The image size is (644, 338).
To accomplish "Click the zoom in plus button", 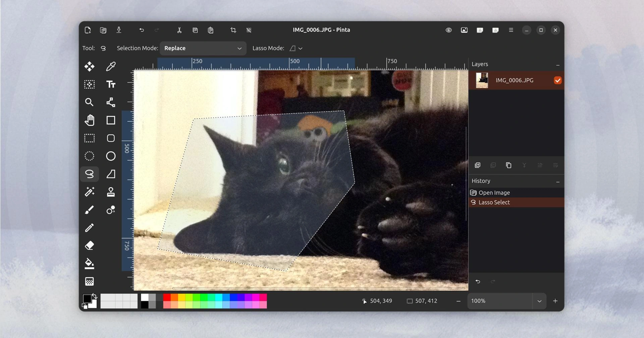I will [x=555, y=301].
